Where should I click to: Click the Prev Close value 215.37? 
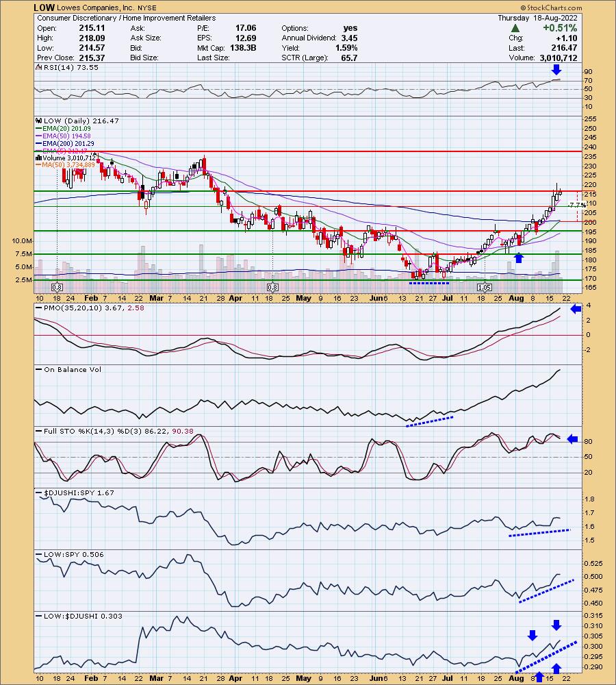(92, 58)
